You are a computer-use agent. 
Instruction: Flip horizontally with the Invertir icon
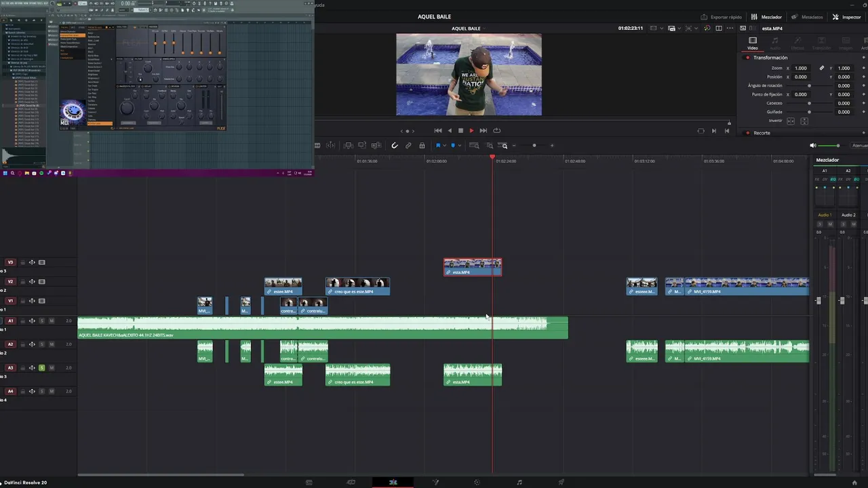(791, 121)
